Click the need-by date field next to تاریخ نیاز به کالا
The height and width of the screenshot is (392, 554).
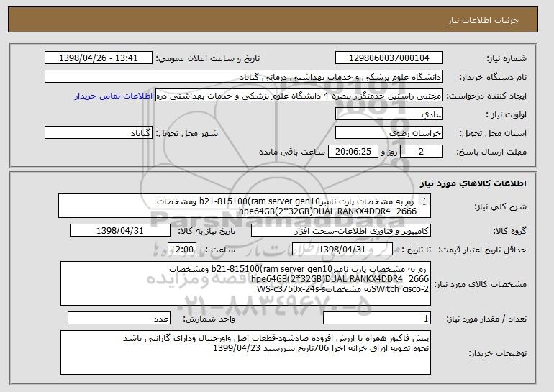120,231
